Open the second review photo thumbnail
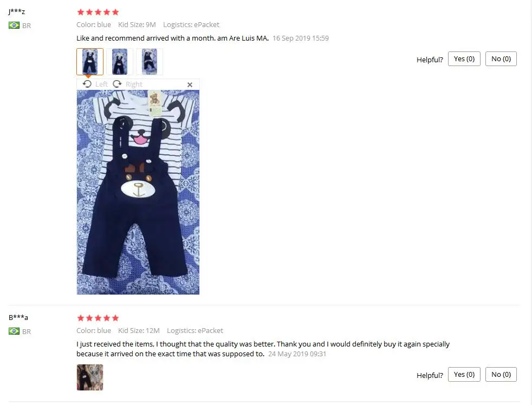Image resolution: width=532 pixels, height=405 pixels. pos(120,61)
